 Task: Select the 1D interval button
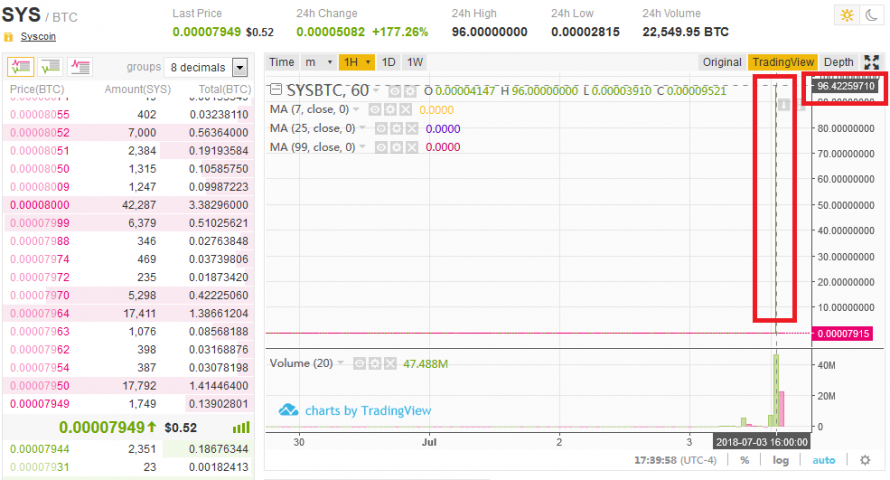tap(388, 62)
